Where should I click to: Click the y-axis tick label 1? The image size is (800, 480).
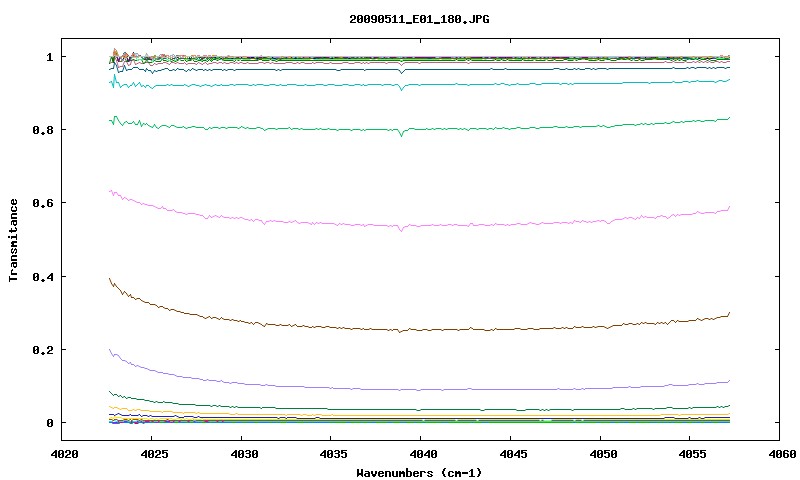pyautogui.click(x=49, y=57)
